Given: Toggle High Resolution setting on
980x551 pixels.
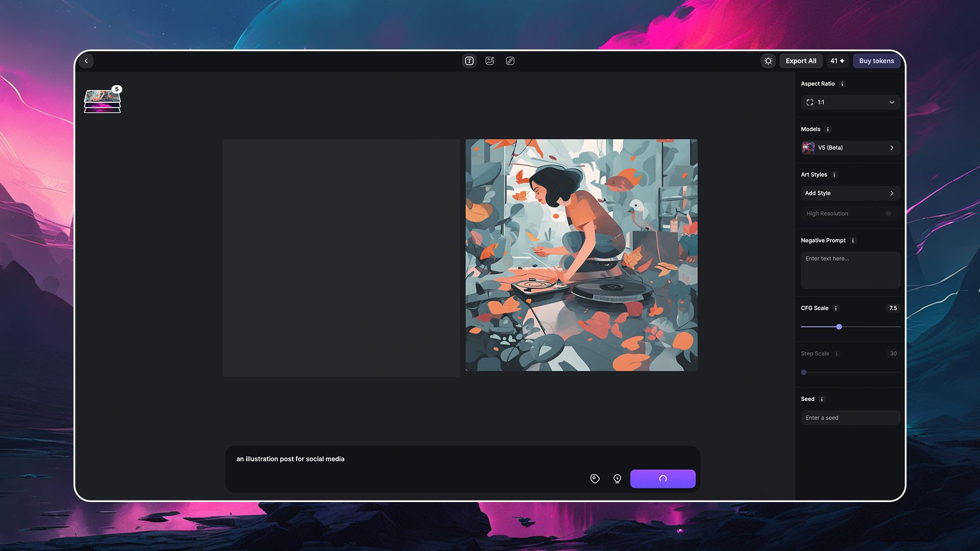Looking at the screenshot, I should [891, 213].
